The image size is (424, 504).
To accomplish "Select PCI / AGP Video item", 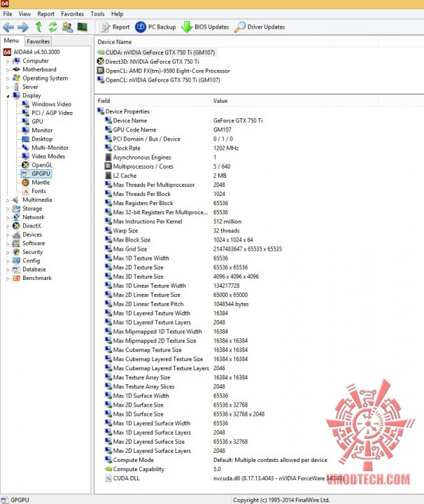I will click(x=47, y=113).
